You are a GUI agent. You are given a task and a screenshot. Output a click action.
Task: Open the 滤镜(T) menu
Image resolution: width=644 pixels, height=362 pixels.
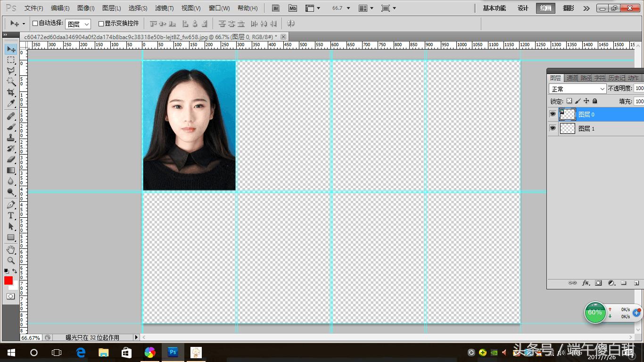(x=164, y=8)
